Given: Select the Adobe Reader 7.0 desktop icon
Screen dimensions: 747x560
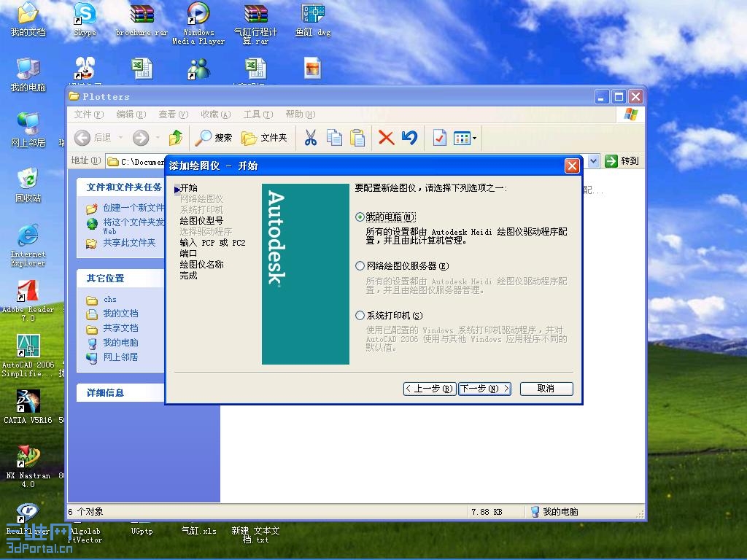Looking at the screenshot, I should [28, 300].
